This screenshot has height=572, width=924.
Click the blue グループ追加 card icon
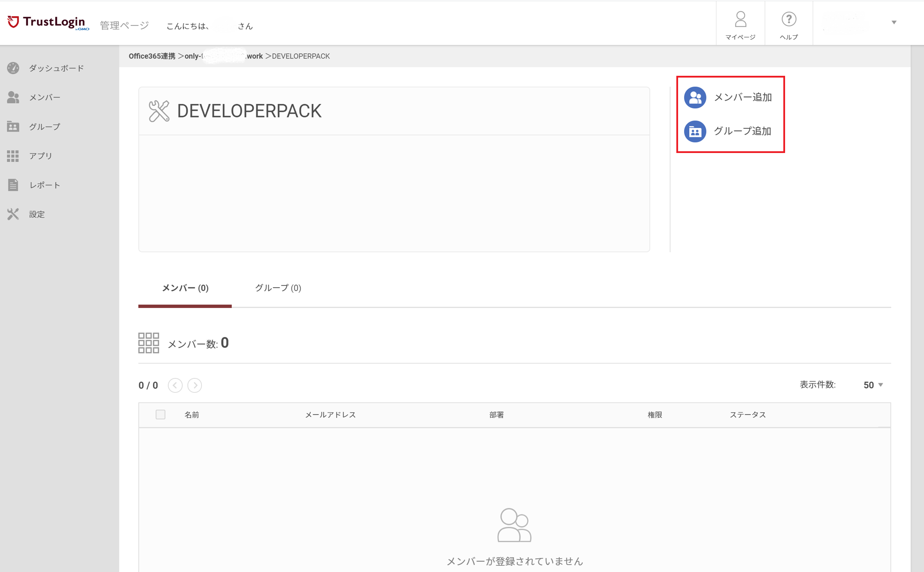click(695, 131)
